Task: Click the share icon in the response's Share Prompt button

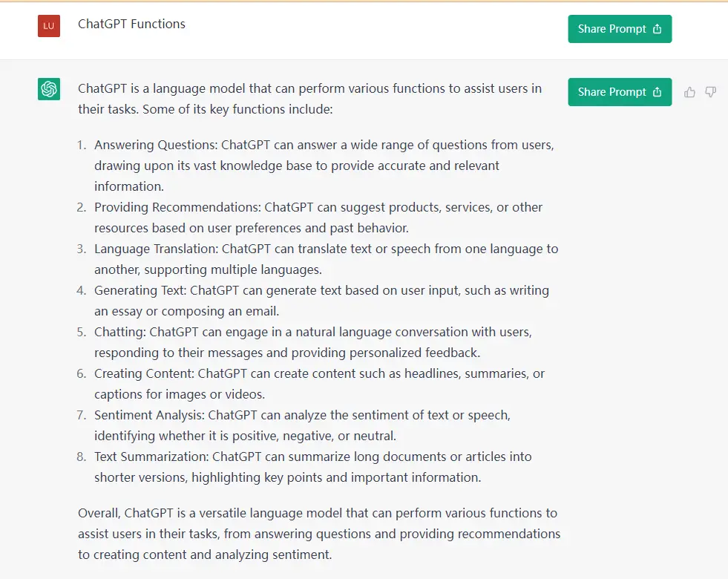Action: tap(657, 92)
